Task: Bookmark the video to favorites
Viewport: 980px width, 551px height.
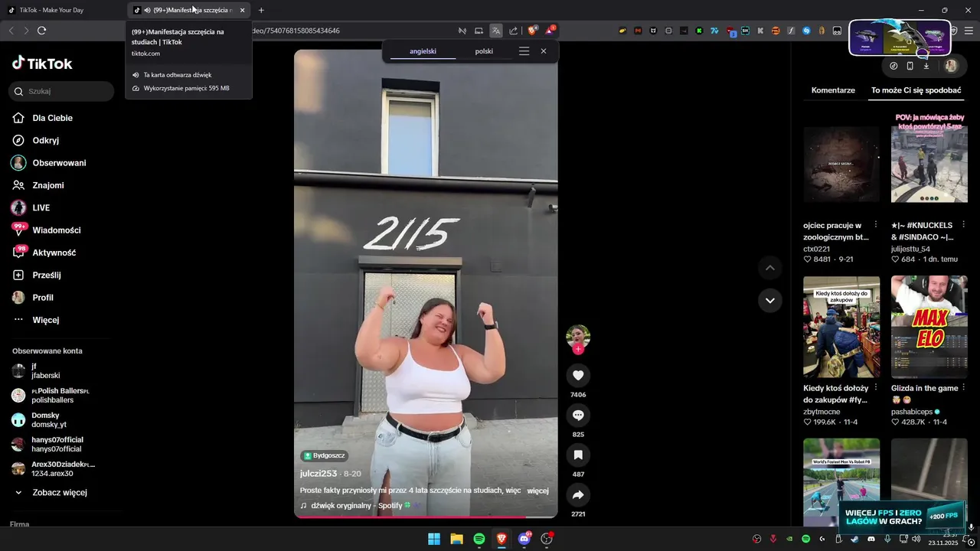Action: 578,455
